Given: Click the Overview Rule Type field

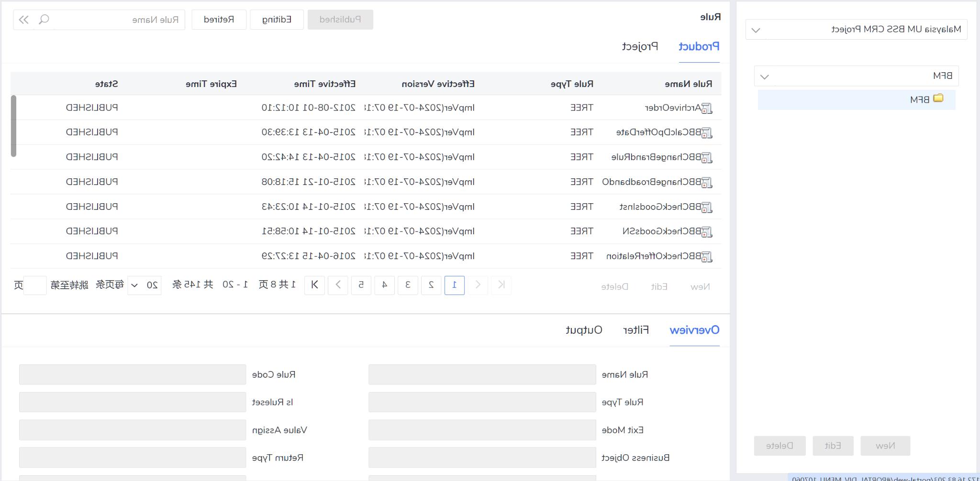Looking at the screenshot, I should pyautogui.click(x=482, y=402).
